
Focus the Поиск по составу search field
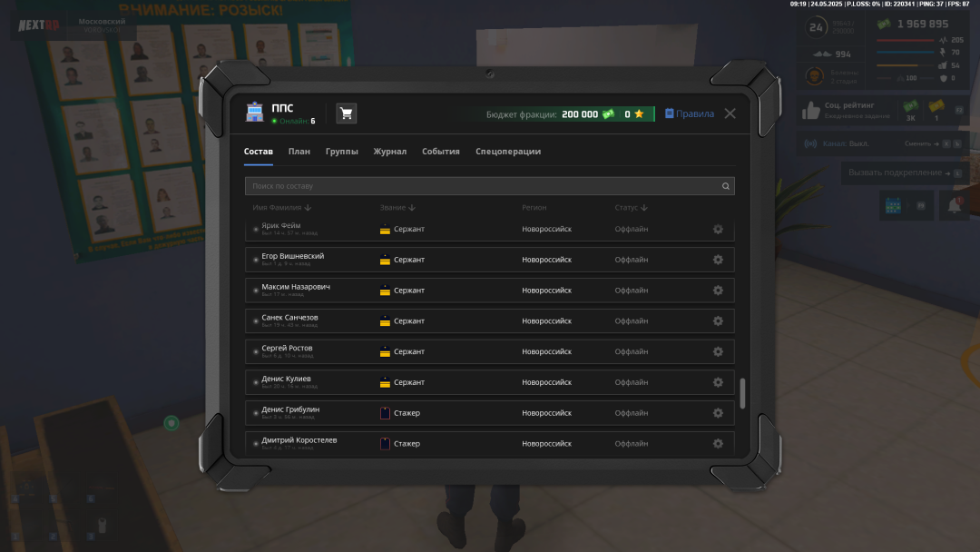[481, 186]
